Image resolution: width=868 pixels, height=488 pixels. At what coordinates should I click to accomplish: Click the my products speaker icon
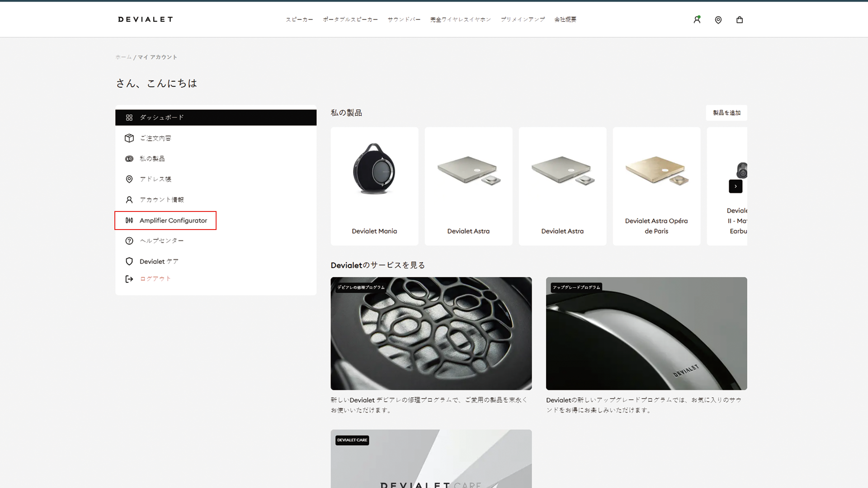coord(129,159)
